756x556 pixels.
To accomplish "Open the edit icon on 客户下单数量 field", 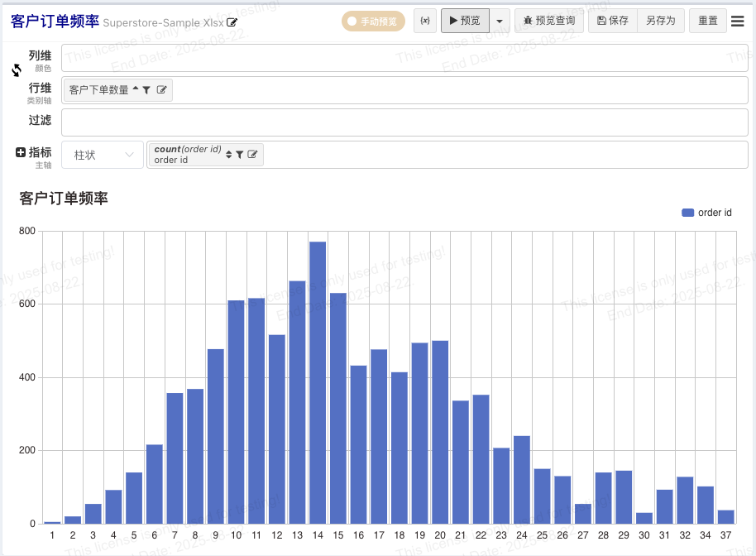I will pos(161,90).
